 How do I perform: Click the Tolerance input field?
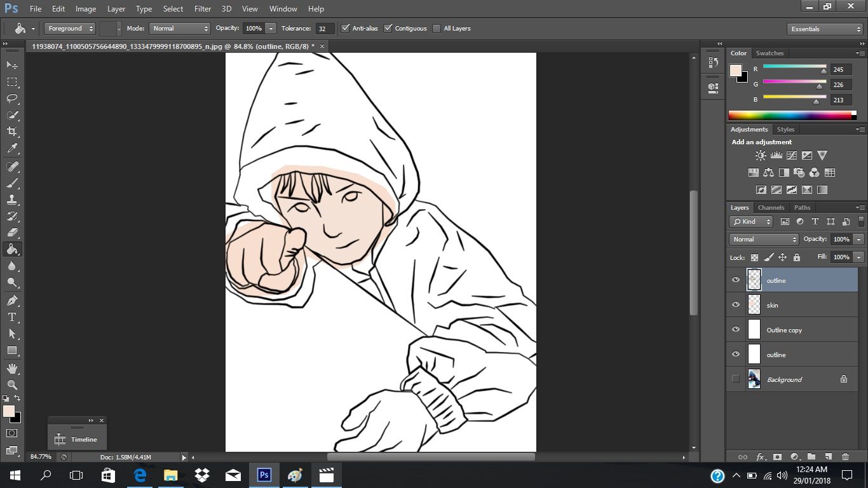click(325, 29)
